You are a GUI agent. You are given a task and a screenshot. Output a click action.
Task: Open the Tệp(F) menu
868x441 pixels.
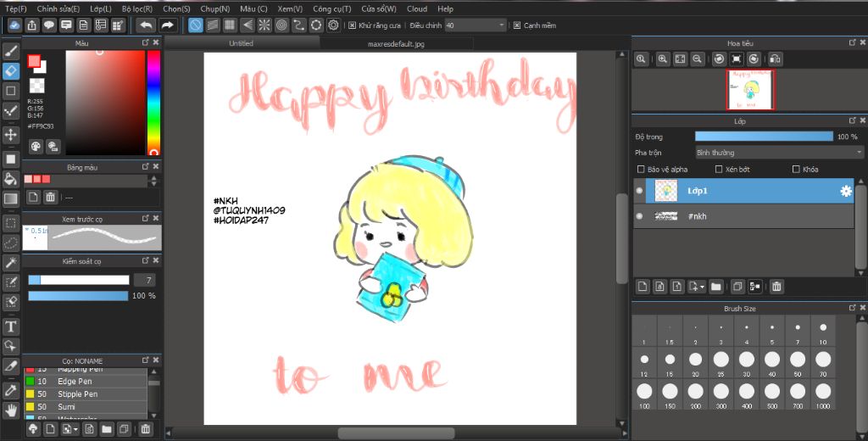tap(15, 8)
